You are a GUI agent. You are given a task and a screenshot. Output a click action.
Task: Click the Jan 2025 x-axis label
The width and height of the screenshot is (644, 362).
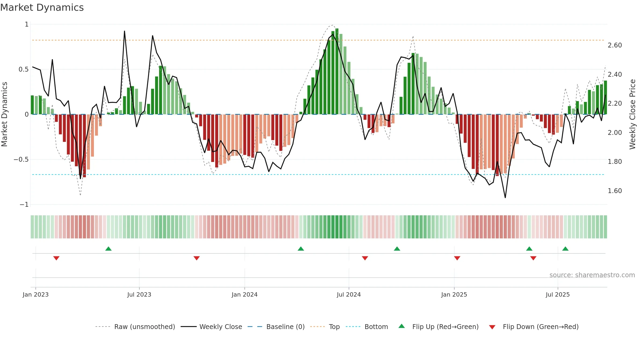(454, 294)
